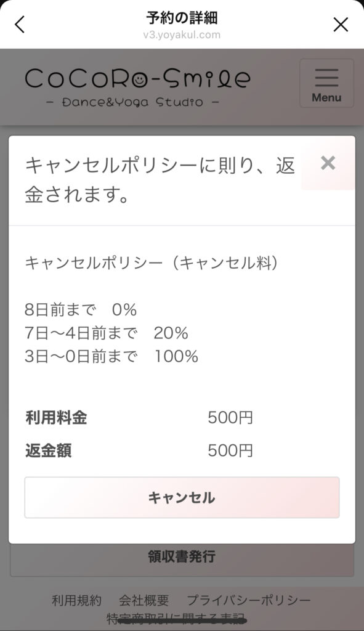The width and height of the screenshot is (364, 631).
Task: Tap the dialog heading about 返金
Action: (160, 181)
